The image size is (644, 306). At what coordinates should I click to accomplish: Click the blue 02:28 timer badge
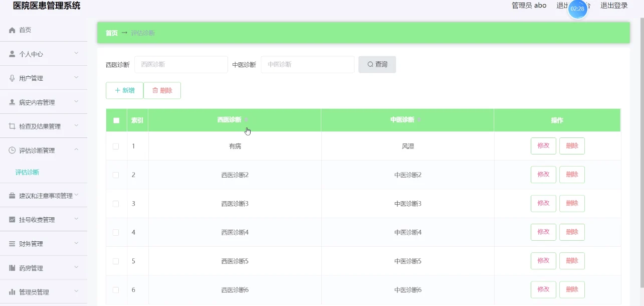(x=577, y=9)
